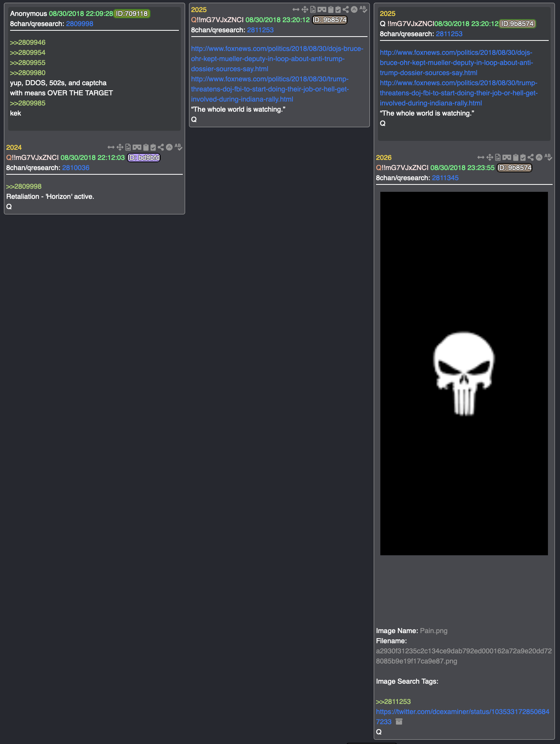Click image file icon on post 2024
560x744 pixels.
click(128, 147)
